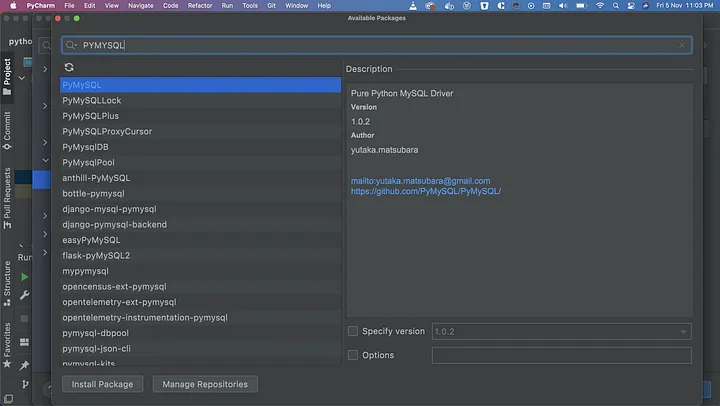This screenshot has height=406, width=720.
Task: Open the Navigate menu
Action: pos(141,6)
